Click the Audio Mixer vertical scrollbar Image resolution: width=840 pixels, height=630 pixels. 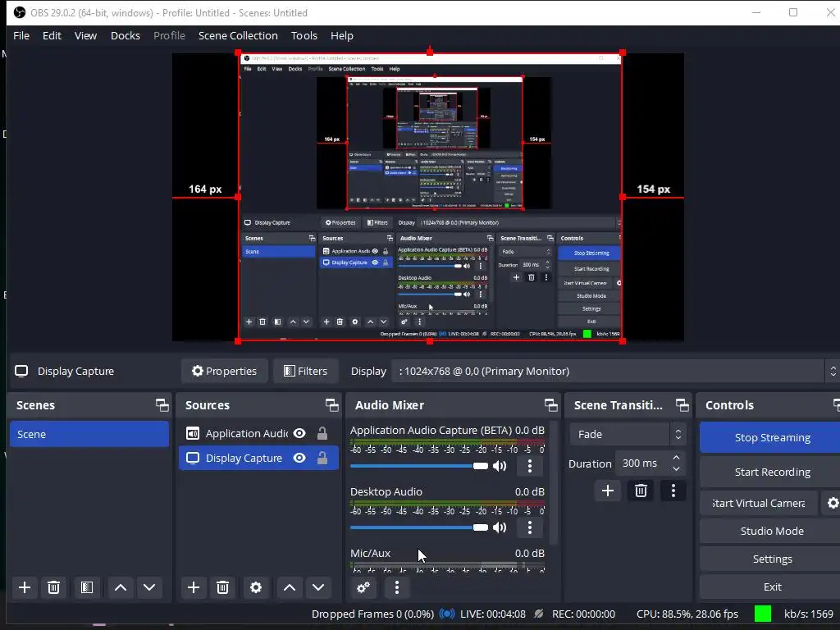click(555, 482)
